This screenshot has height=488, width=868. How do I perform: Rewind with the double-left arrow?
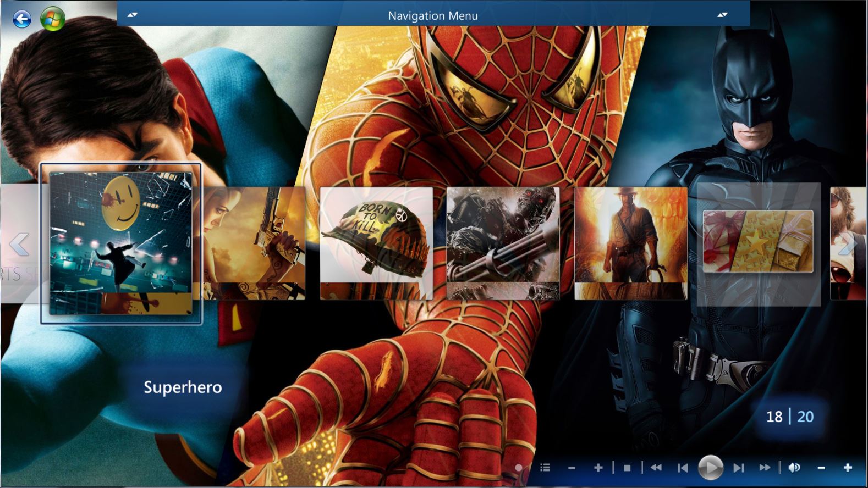pos(656,468)
